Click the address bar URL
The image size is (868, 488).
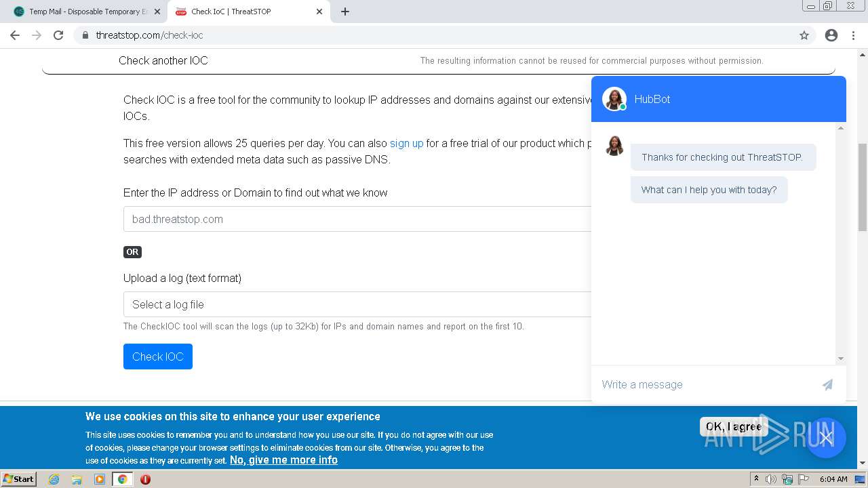coord(149,35)
